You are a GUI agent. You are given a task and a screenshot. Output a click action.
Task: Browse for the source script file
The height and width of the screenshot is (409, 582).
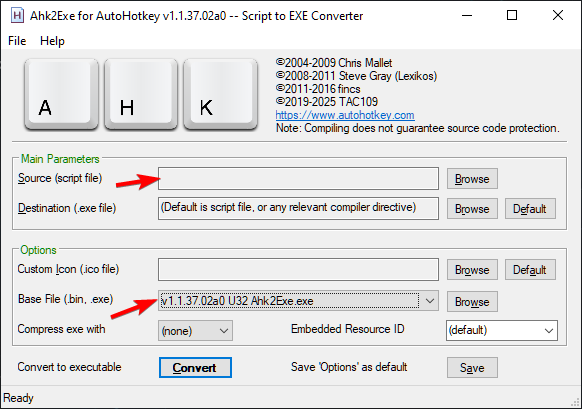472,179
